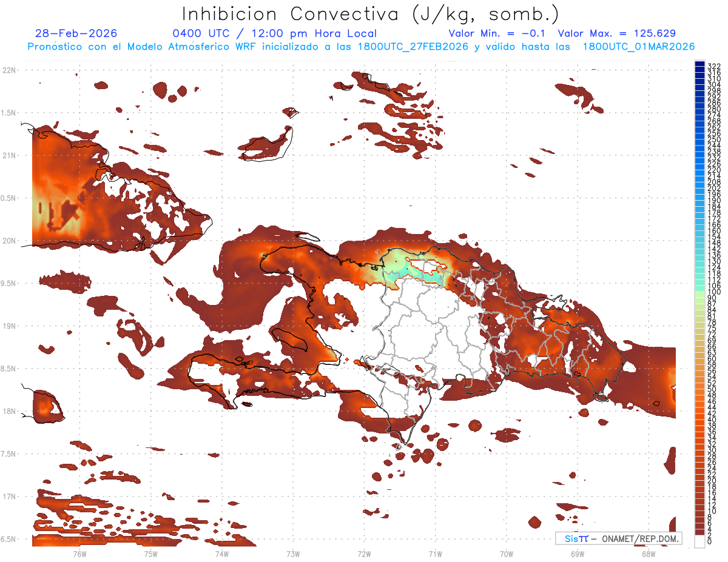Click the "70W" longitude label
Screen dimensions: 728x562
pyautogui.click(x=507, y=554)
